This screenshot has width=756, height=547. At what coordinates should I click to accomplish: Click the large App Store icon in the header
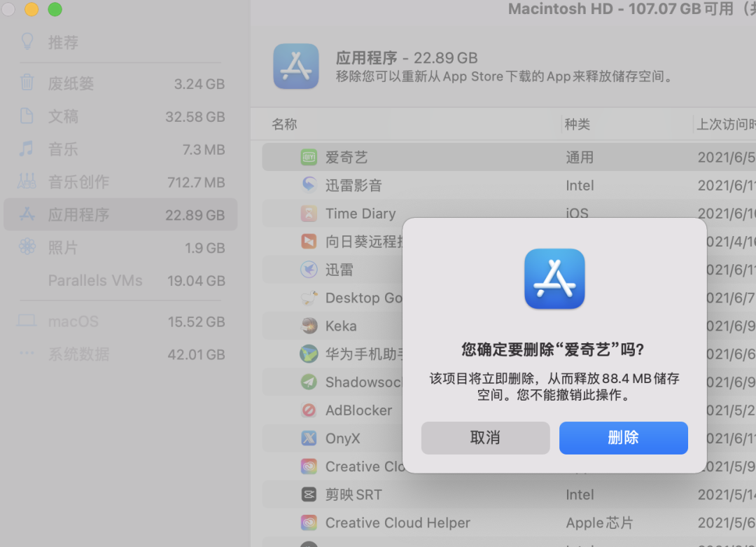(x=296, y=67)
